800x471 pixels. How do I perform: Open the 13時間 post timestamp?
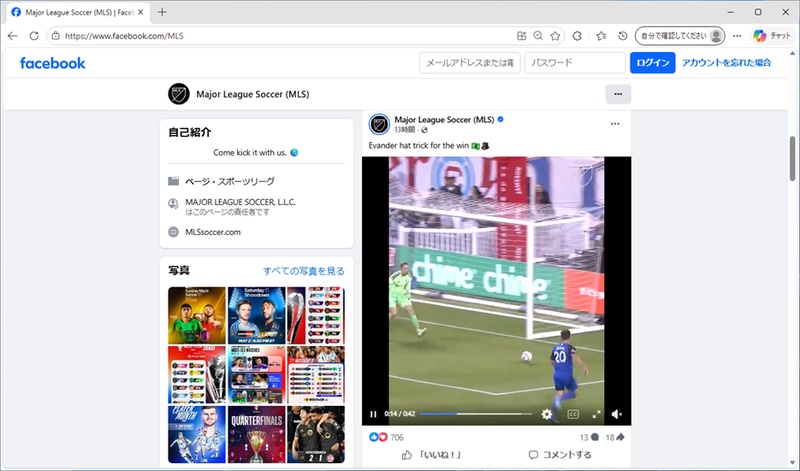(x=404, y=130)
